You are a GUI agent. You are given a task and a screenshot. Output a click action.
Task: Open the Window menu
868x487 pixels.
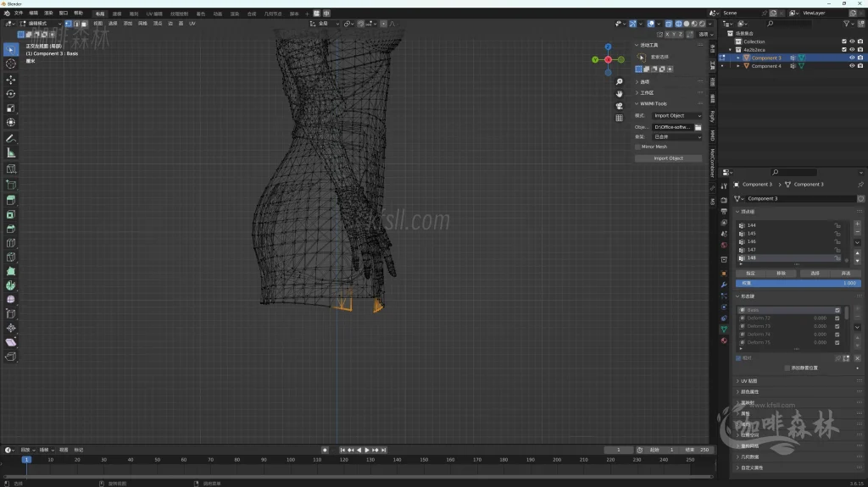coord(63,14)
